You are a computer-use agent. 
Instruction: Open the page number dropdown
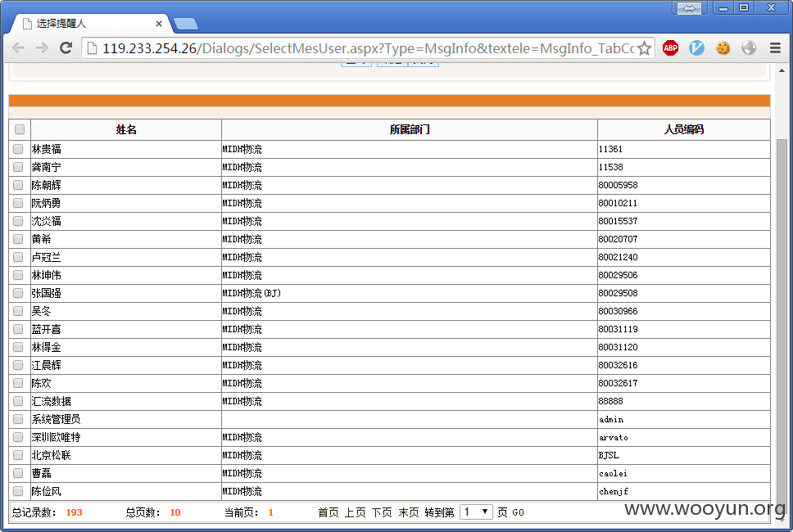click(x=476, y=512)
